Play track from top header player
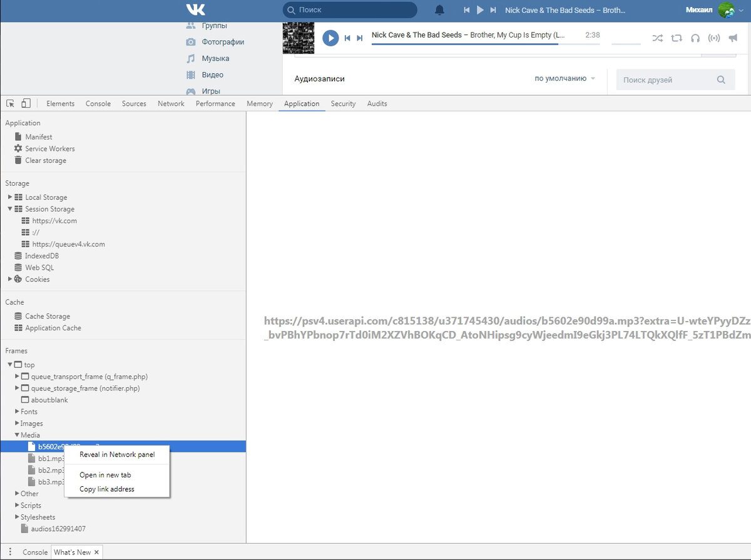The image size is (751, 560). [x=480, y=10]
